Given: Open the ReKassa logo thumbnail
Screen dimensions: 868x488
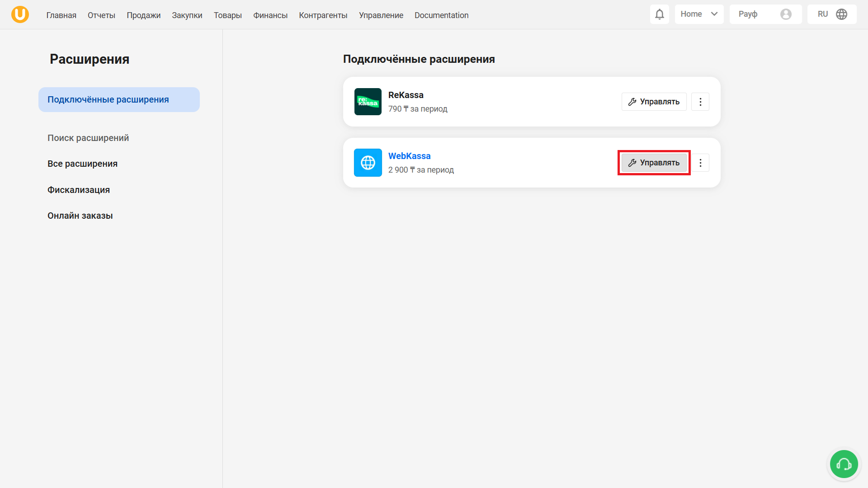Looking at the screenshot, I should point(368,102).
